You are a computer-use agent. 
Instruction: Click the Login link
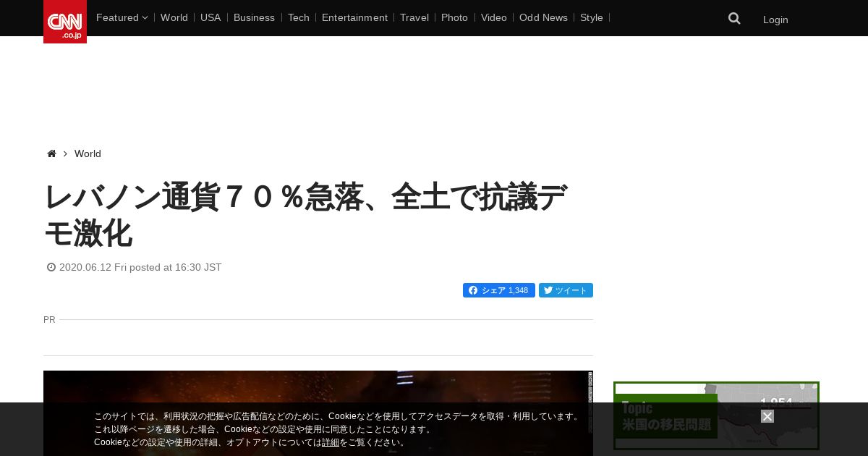(x=775, y=20)
